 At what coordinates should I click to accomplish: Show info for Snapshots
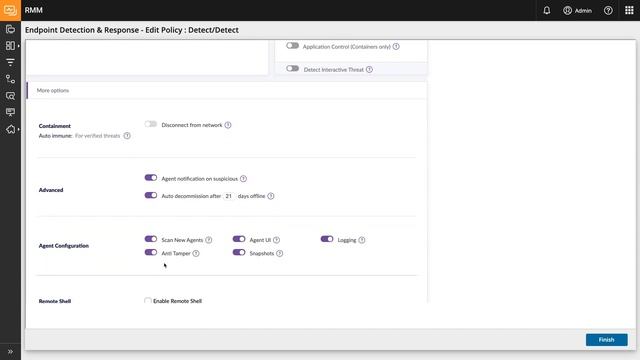pyautogui.click(x=280, y=253)
